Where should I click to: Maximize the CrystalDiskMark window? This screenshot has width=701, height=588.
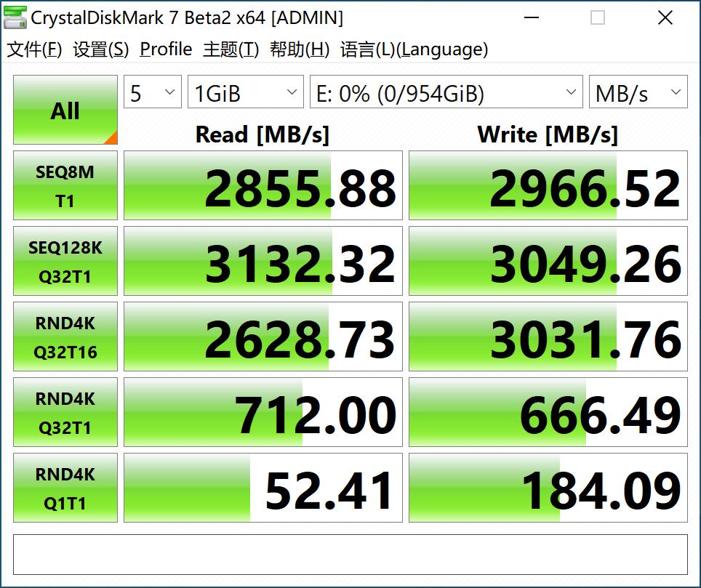(x=598, y=18)
